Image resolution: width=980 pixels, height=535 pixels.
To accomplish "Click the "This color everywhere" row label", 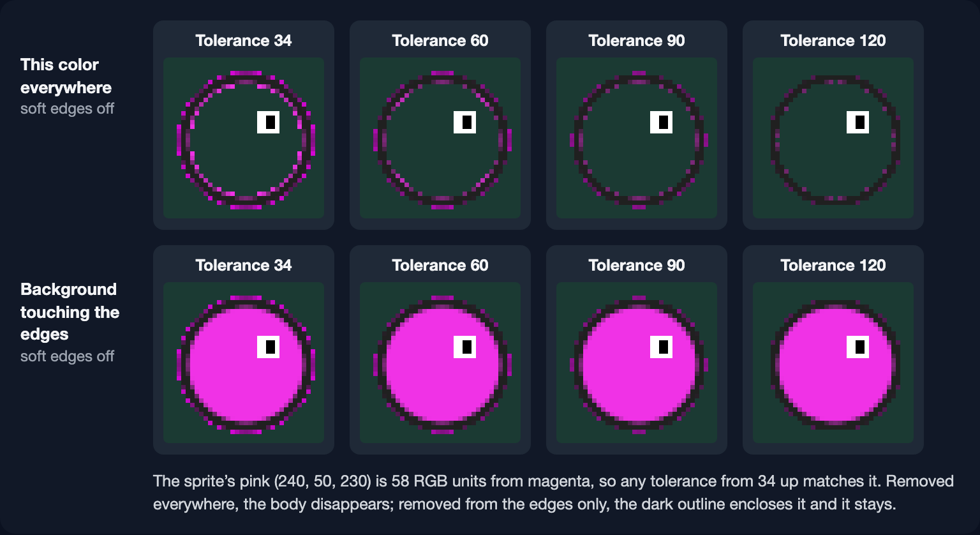I will [66, 76].
